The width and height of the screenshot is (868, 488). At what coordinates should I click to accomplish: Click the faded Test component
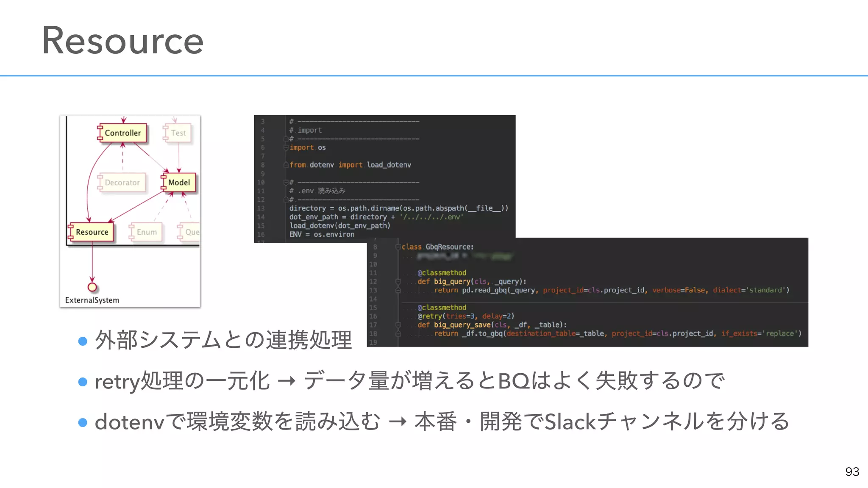[177, 133]
